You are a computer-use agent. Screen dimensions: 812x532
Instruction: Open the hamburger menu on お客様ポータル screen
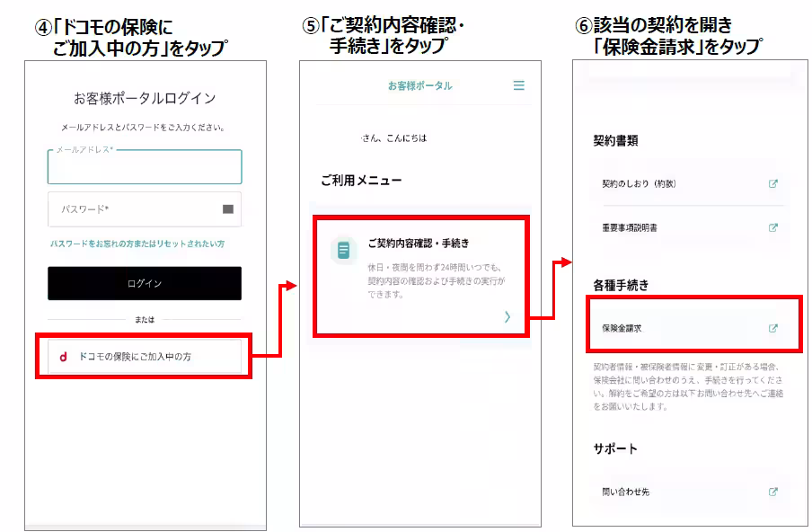tap(519, 85)
